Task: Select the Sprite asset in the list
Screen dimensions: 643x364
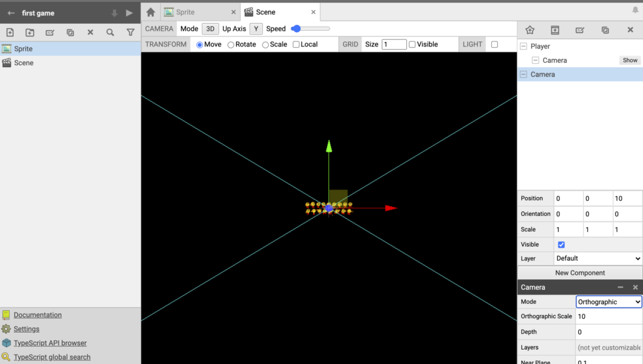Action: (x=70, y=49)
